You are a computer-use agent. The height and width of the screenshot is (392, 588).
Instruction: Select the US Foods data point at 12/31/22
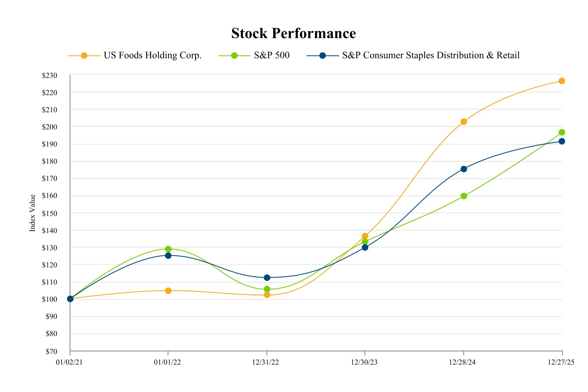[x=267, y=295]
